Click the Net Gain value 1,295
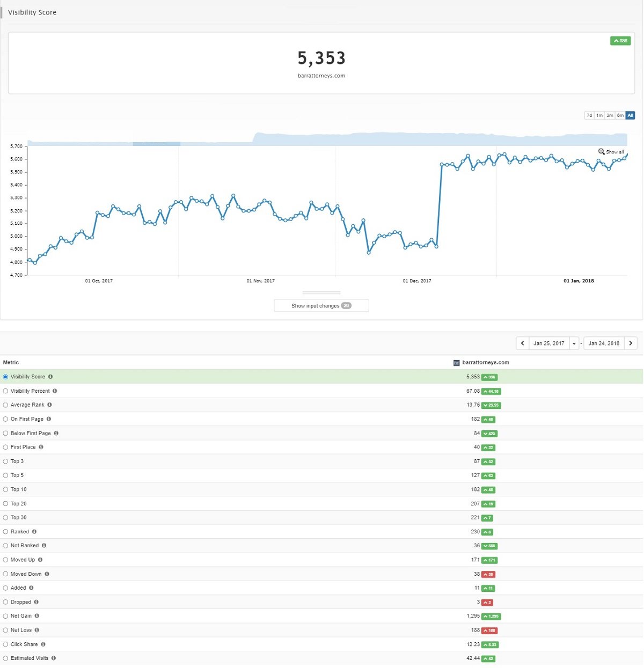This screenshot has height=668, width=644. click(473, 616)
